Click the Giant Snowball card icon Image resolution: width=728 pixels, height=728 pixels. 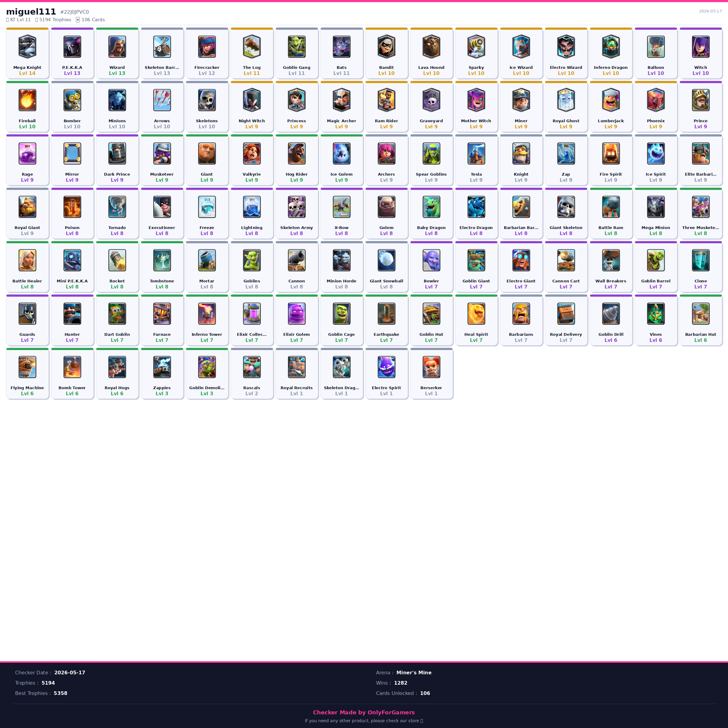coord(387,260)
